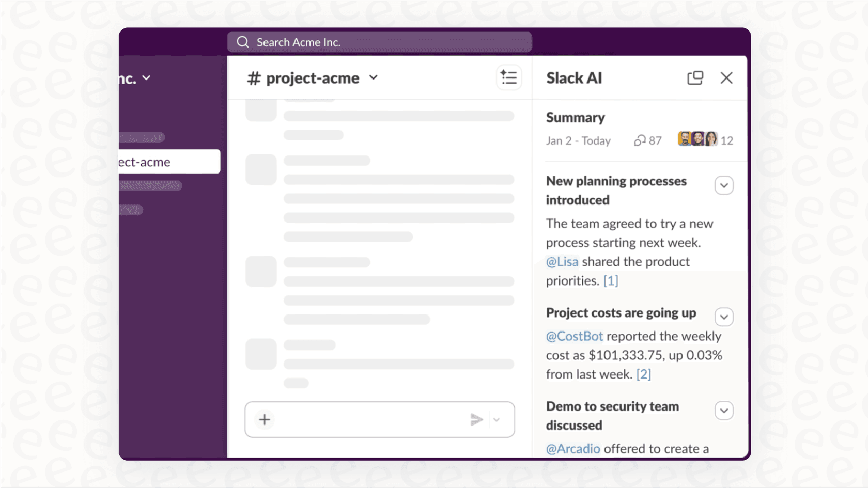Image resolution: width=868 pixels, height=488 pixels.
Task: Open the conversation summarize icon in channel header
Action: pos(508,77)
